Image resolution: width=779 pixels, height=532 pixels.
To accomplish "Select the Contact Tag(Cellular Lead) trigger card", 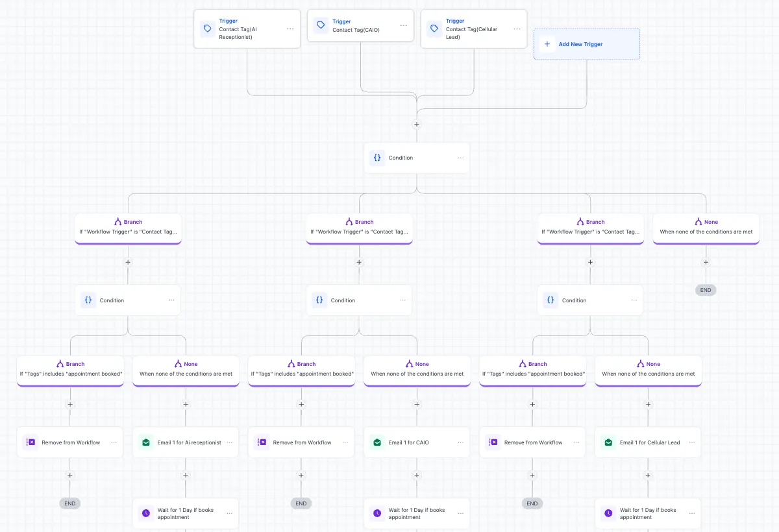I will tap(474, 29).
